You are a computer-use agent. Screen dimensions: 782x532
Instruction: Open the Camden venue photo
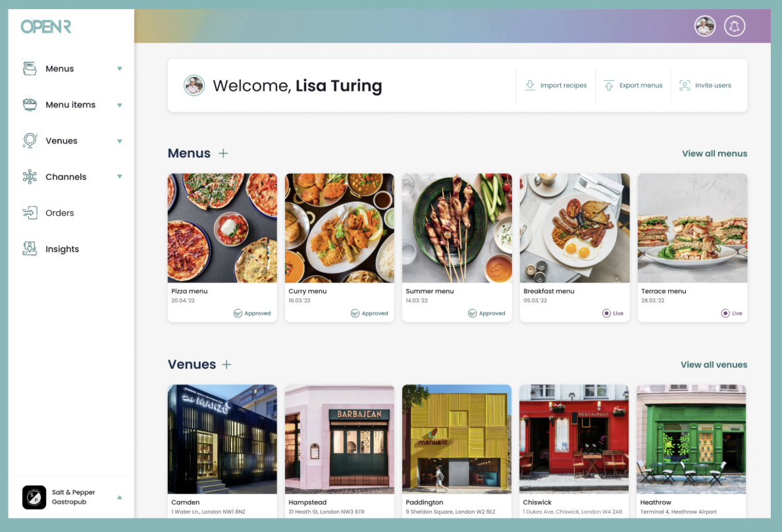coord(222,439)
